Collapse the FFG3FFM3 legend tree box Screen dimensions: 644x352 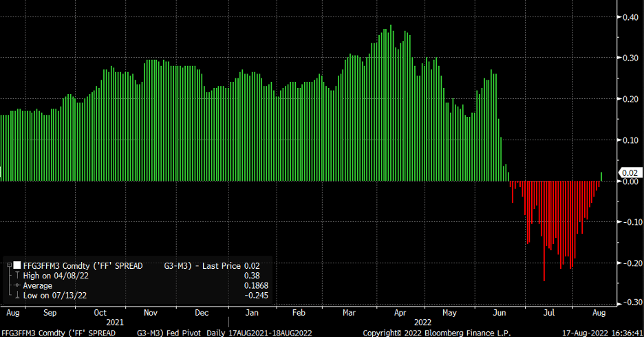[9, 265]
